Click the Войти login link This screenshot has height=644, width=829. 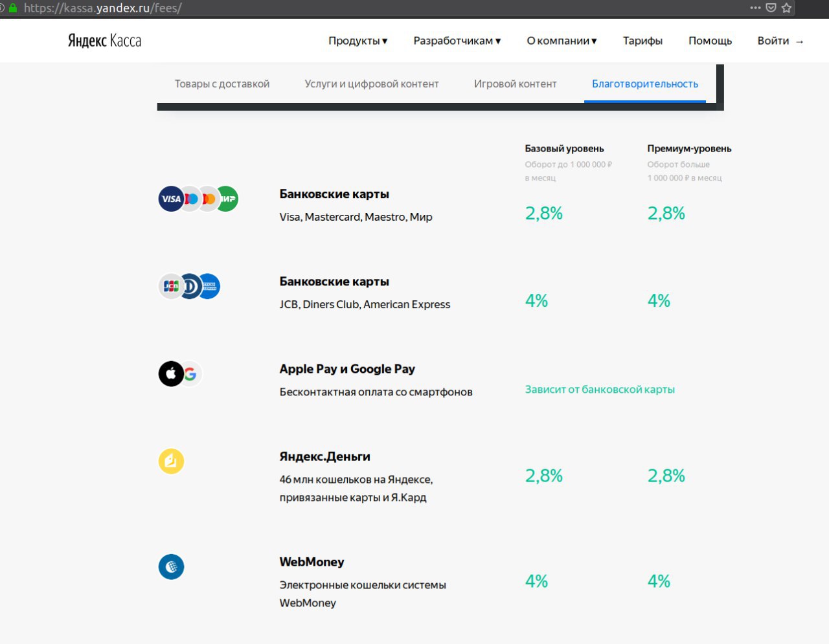pos(773,41)
